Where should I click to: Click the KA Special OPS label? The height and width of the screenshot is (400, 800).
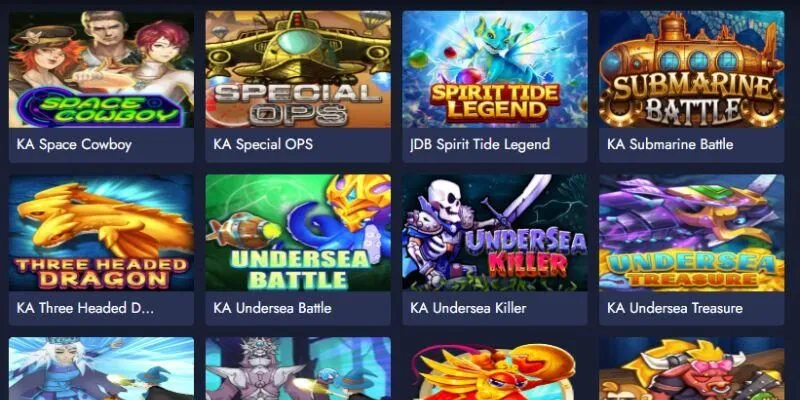(263, 145)
